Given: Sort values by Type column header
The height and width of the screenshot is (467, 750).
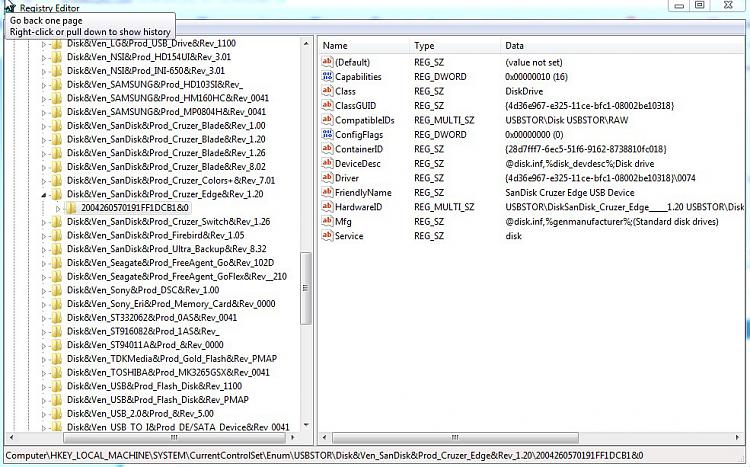Looking at the screenshot, I should point(455,46).
